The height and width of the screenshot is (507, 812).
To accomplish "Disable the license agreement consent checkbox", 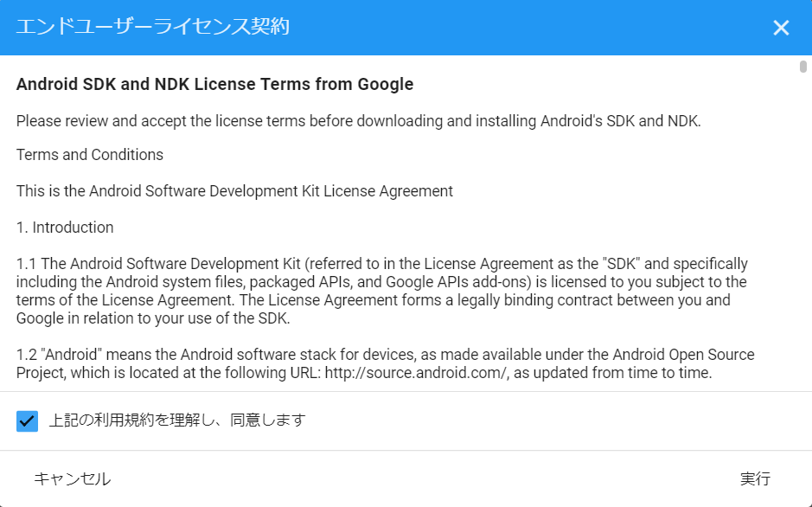I will coord(26,420).
